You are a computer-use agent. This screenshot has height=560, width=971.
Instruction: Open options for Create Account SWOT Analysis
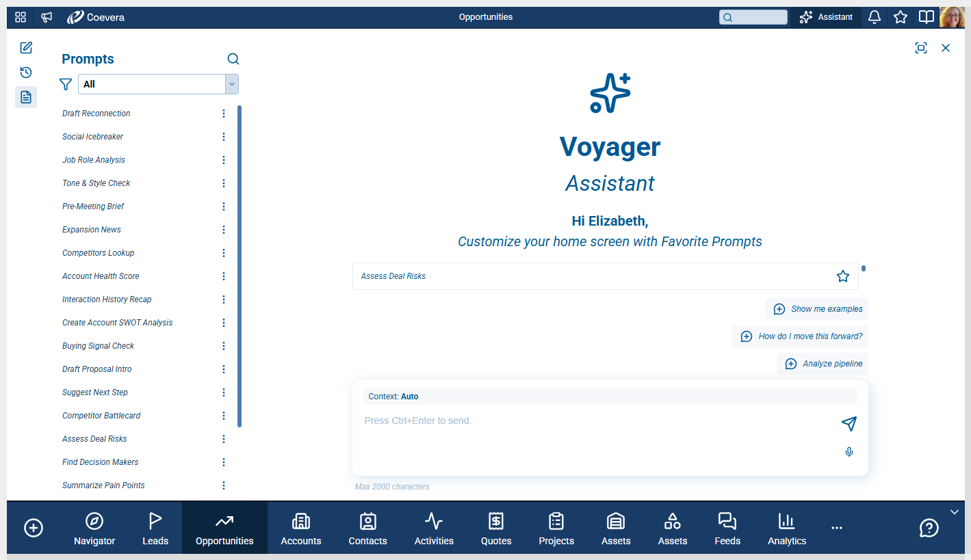tap(224, 323)
